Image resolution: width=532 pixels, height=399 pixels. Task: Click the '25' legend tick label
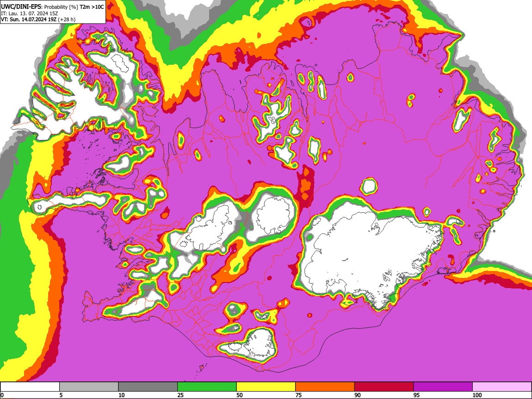pos(180,395)
